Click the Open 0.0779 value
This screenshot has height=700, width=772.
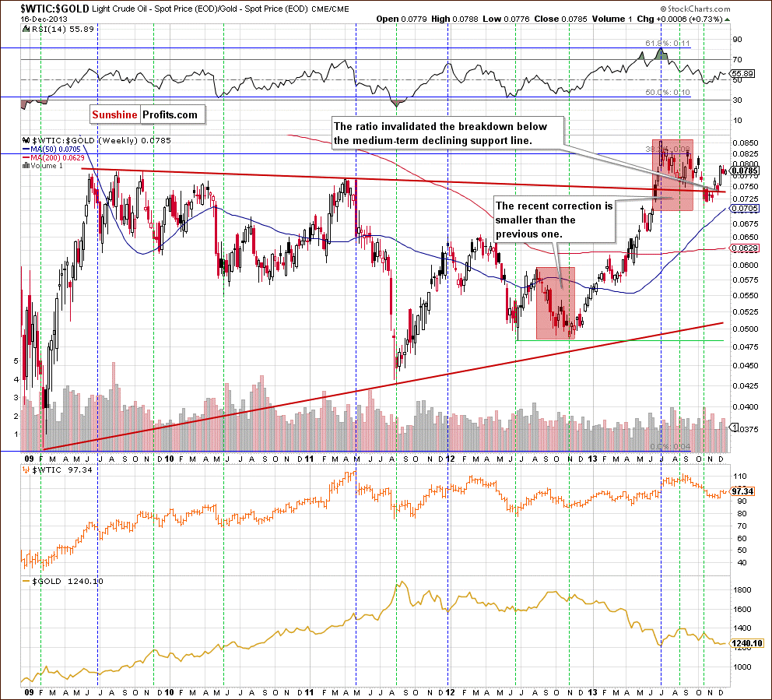click(x=402, y=19)
